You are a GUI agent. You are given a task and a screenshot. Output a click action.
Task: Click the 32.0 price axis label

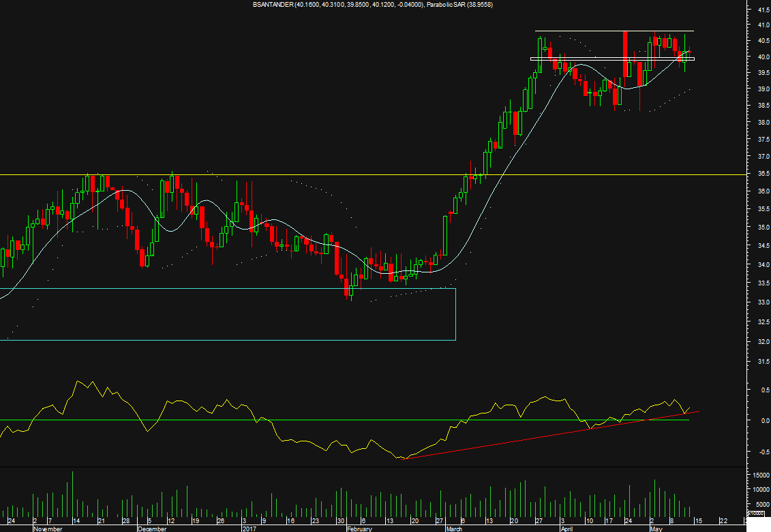point(764,341)
